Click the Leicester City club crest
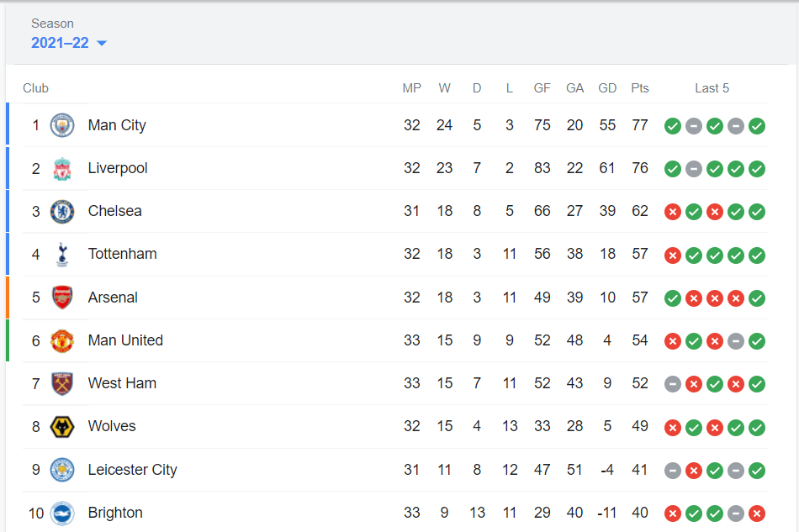 62,470
